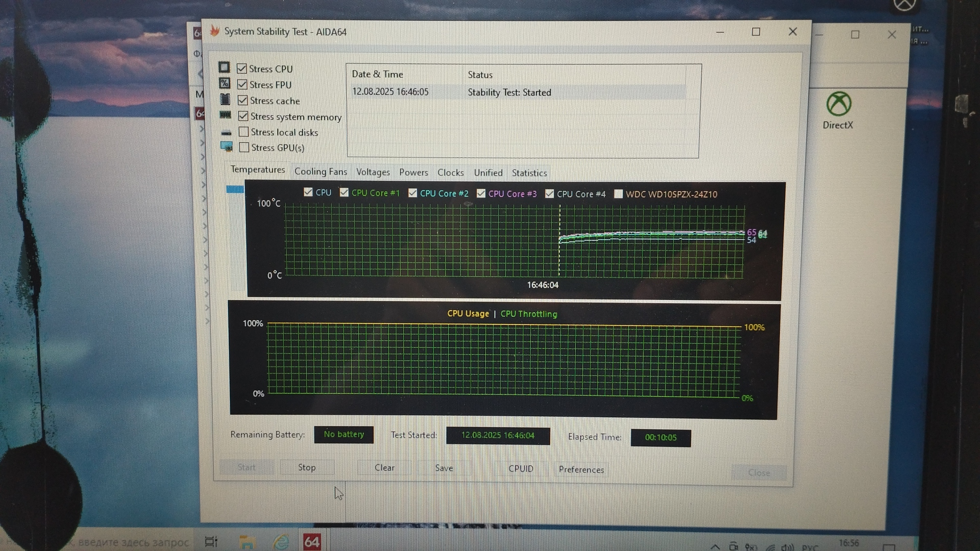
Task: Click the FPU percent icon beside Stress FPU
Action: (225, 83)
